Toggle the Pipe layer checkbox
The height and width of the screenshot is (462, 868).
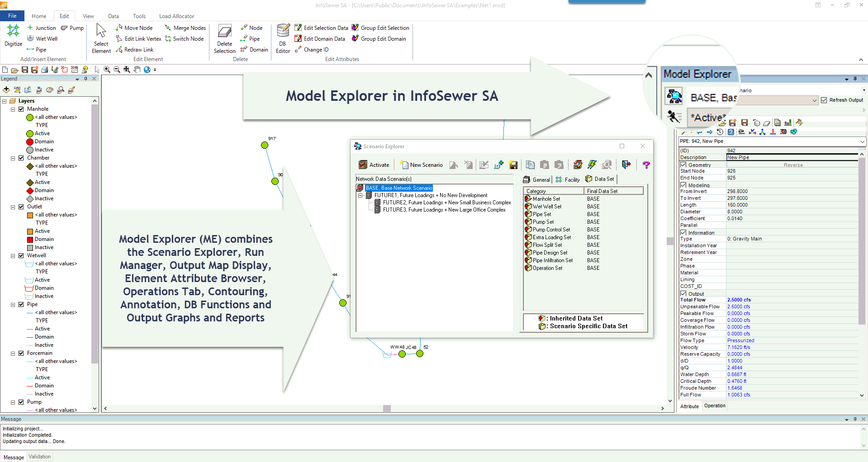pos(21,304)
